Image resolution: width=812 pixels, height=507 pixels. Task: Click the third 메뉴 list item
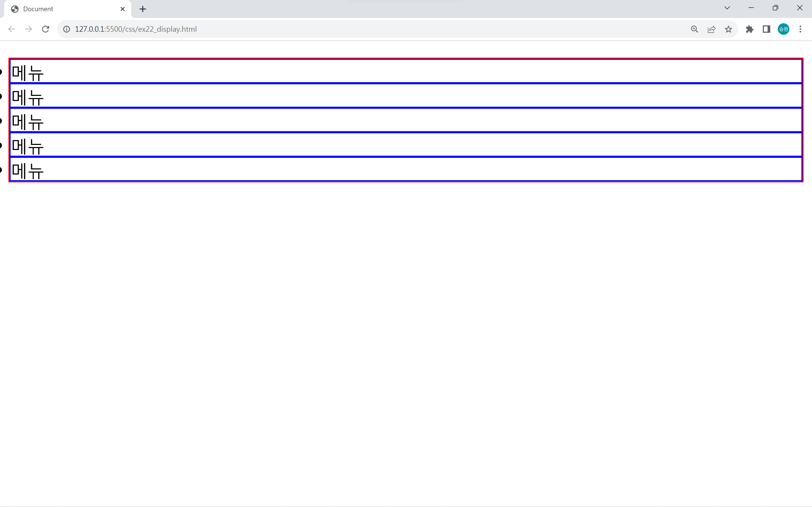[28, 121]
